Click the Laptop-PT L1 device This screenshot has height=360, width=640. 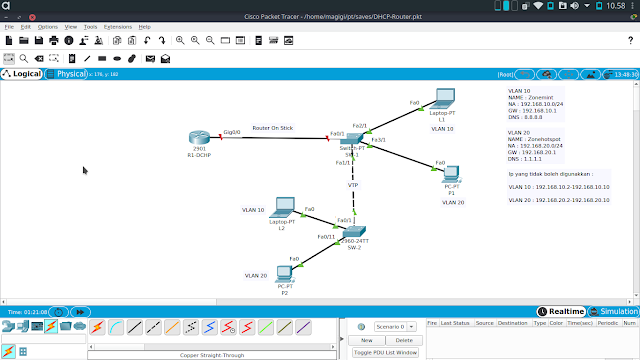[x=444, y=99]
